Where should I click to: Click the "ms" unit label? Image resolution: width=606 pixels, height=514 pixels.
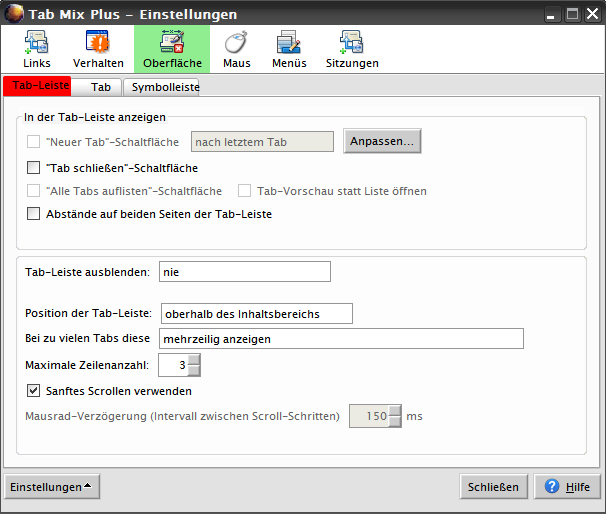(x=414, y=416)
